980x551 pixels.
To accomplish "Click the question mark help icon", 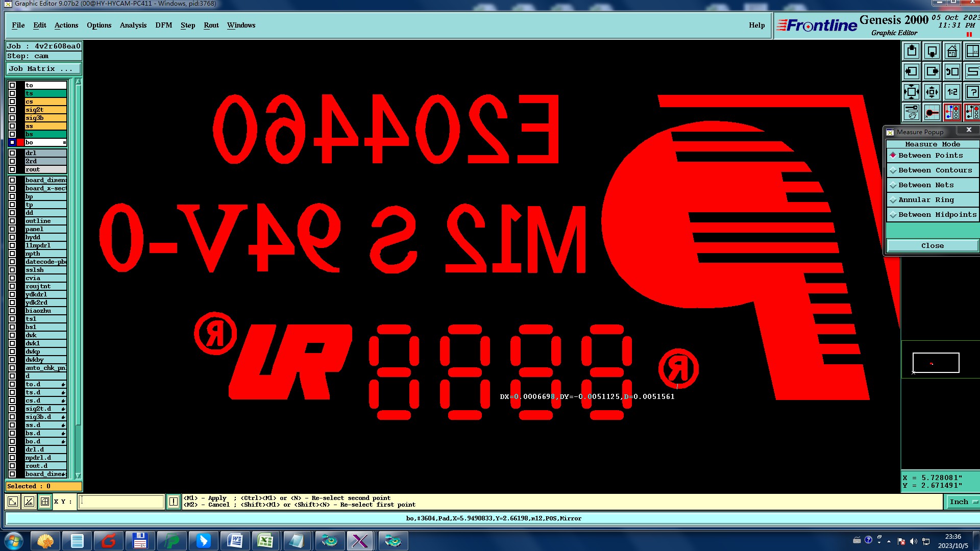I will tap(972, 92).
